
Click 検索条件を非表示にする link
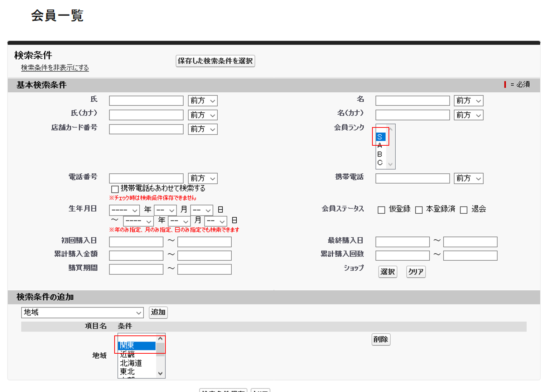pos(55,68)
